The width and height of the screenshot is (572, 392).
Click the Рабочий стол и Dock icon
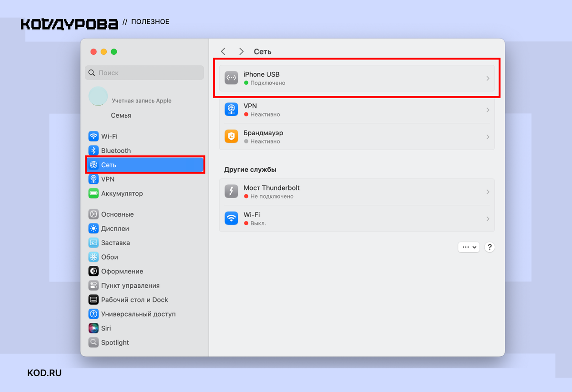[93, 300]
